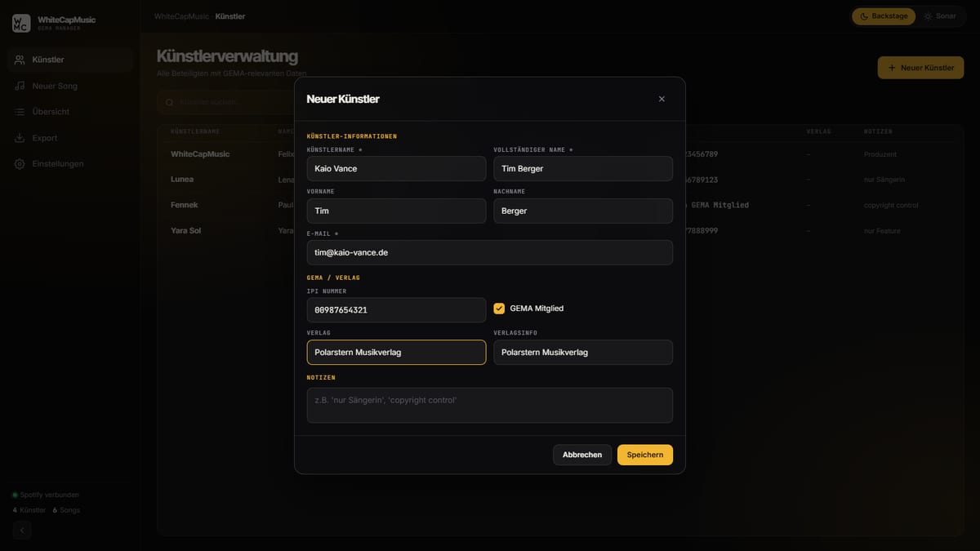The image size is (980, 551).
Task: Uncheck the GEMA Mitglied checkbox
Action: [x=499, y=309]
